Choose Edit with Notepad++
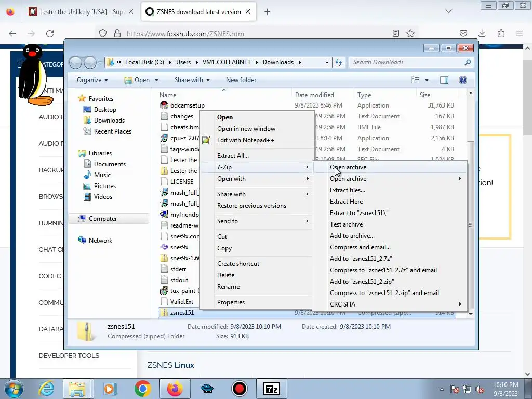 tap(246, 140)
